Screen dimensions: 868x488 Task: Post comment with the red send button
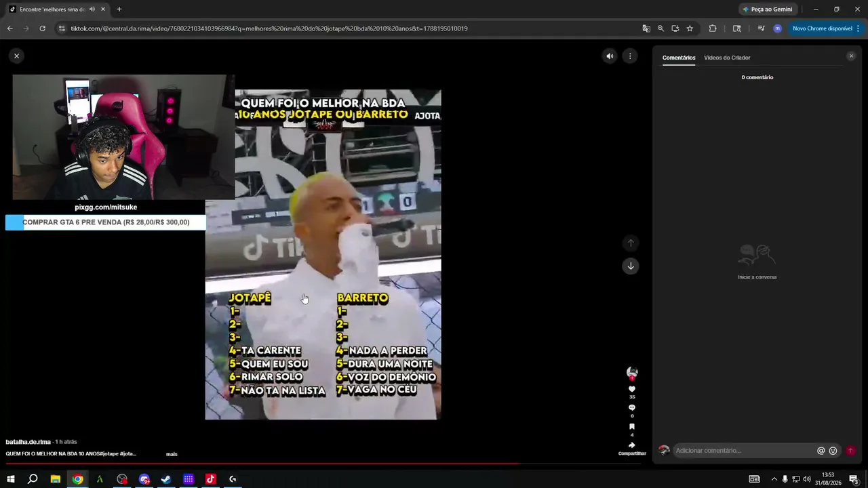click(x=850, y=451)
